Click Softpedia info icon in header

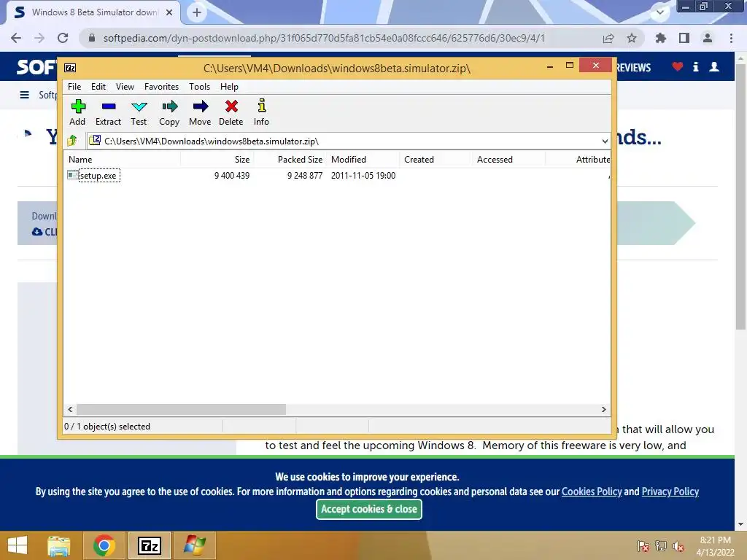(x=695, y=66)
